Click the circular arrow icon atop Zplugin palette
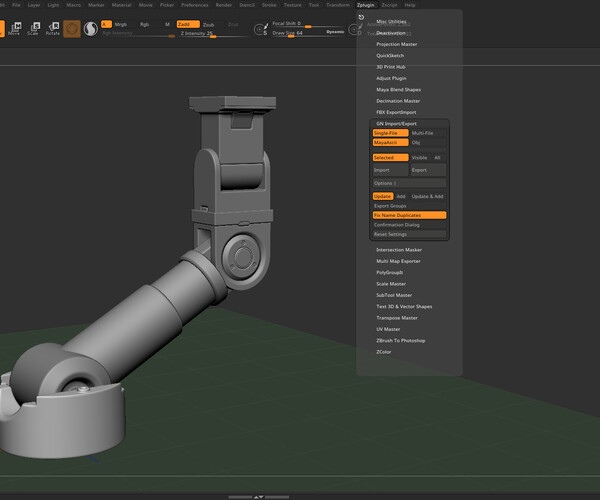The image size is (600, 500). 361,17
